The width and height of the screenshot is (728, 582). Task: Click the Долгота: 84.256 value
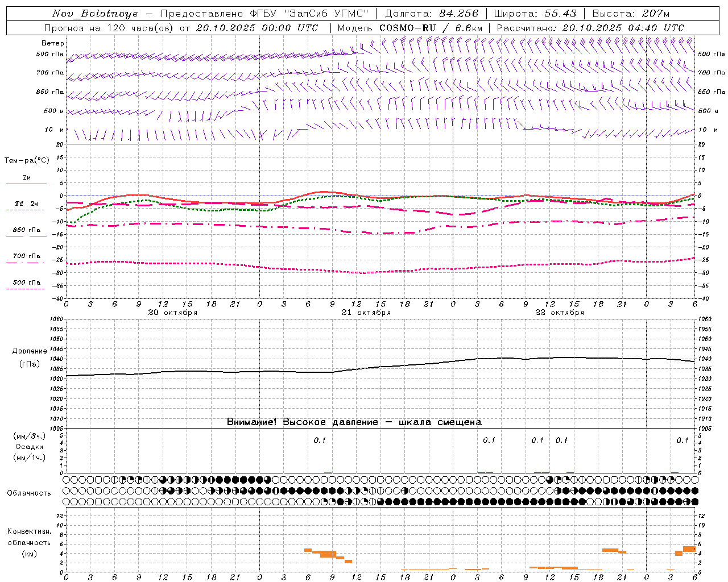coord(432,14)
